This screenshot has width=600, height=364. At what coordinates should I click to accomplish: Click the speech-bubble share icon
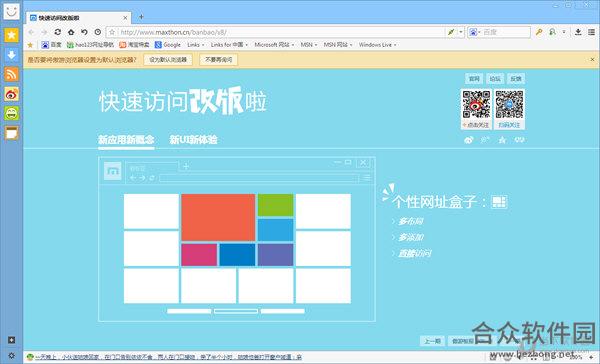coord(519,140)
